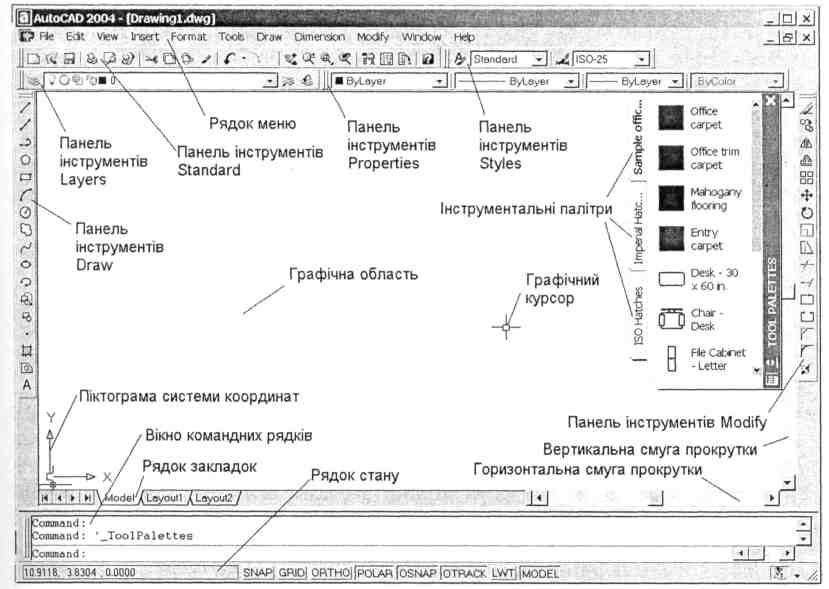Image resolution: width=829 pixels, height=589 pixels.
Task: Click the bottom Command: input line
Action: (x=380, y=554)
